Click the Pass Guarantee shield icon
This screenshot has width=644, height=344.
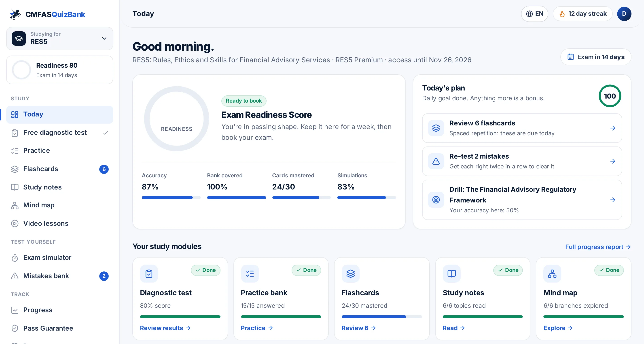15,329
